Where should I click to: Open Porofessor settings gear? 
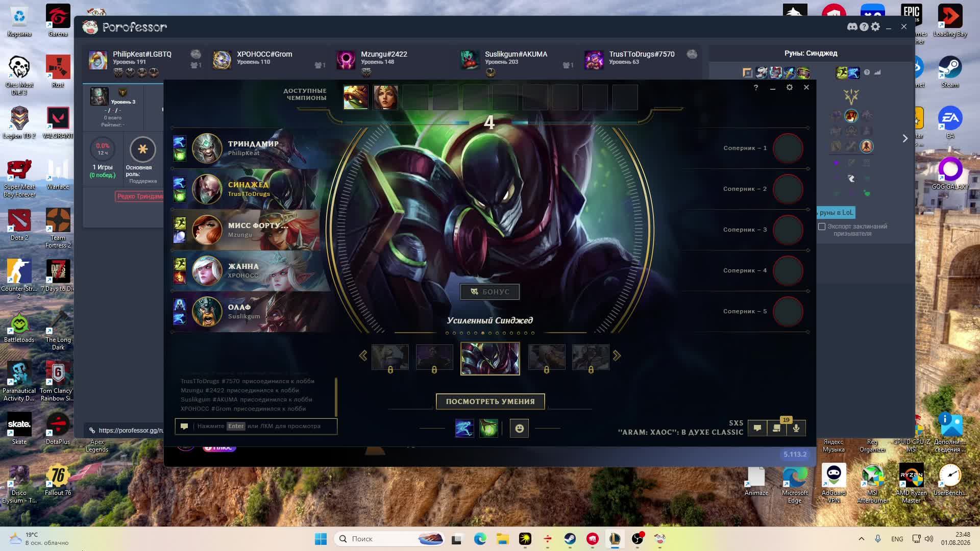tap(875, 27)
